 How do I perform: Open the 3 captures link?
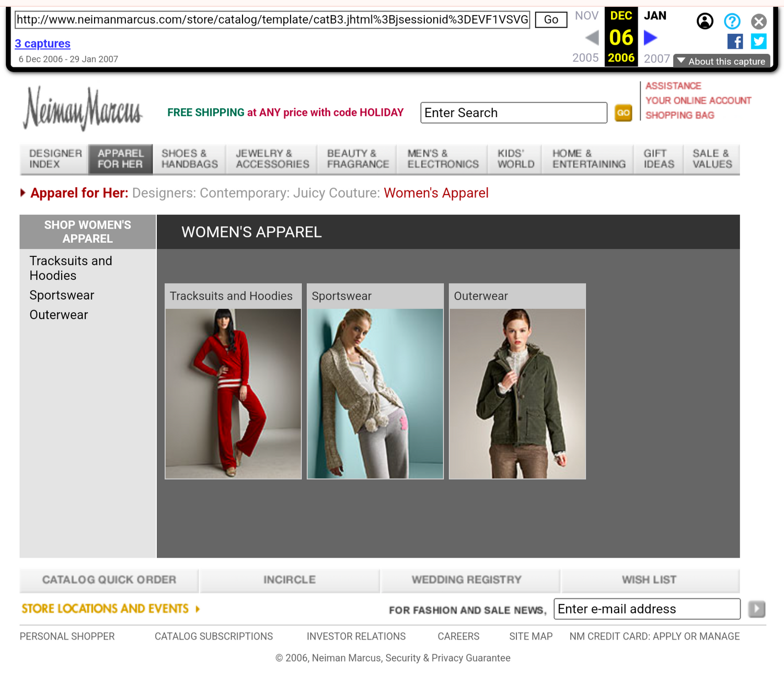click(42, 43)
